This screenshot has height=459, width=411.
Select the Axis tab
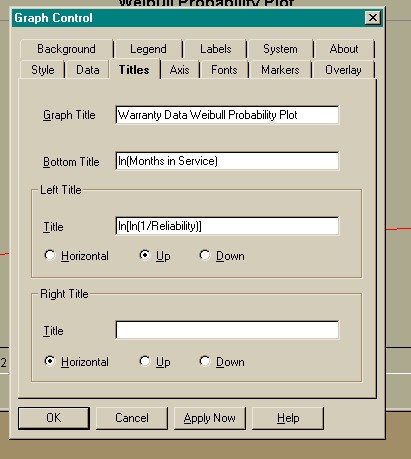179,70
